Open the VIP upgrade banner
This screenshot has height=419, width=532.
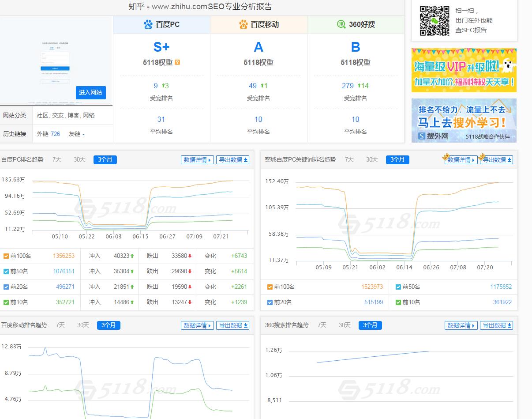tap(464, 70)
